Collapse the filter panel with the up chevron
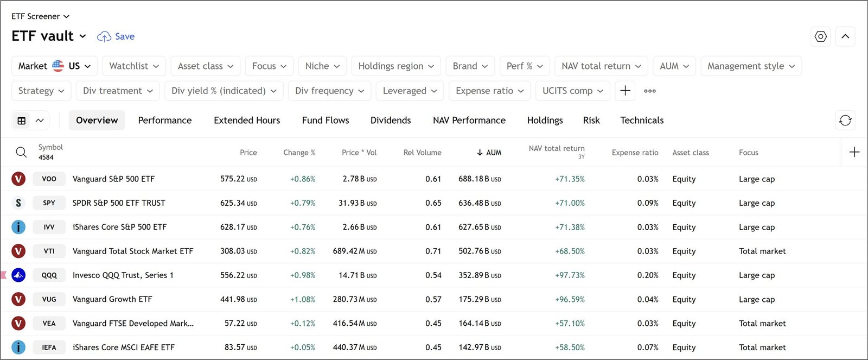The width and height of the screenshot is (868, 360). 845,36
